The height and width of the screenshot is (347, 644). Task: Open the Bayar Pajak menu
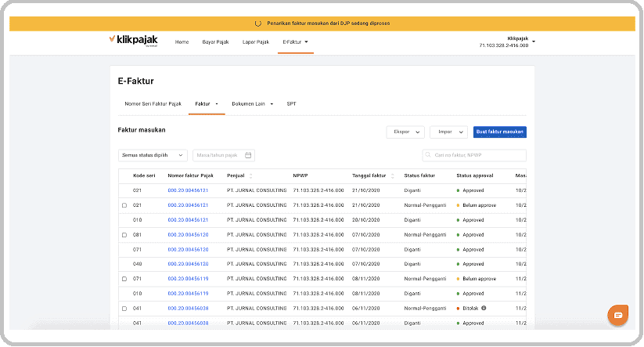pyautogui.click(x=215, y=42)
